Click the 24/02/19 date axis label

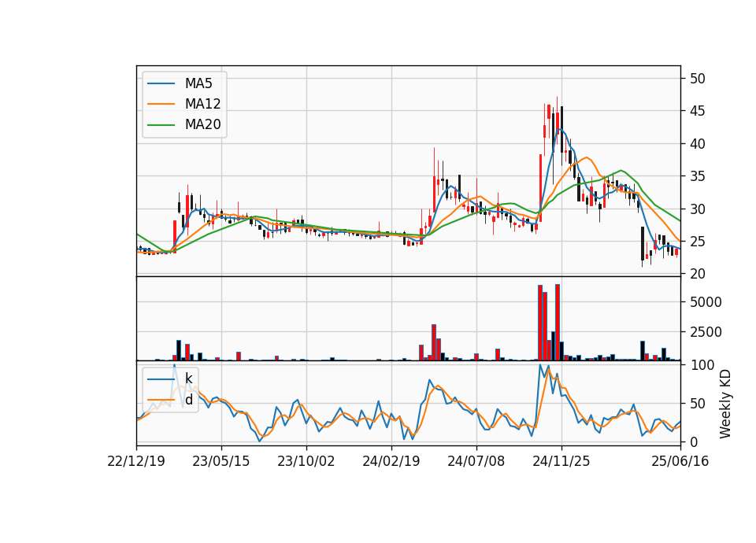point(391,461)
